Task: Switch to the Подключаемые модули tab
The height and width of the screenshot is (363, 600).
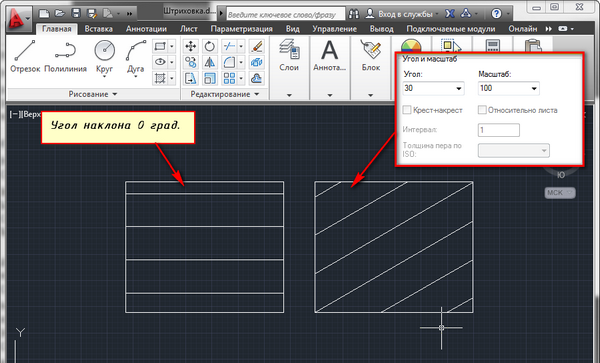Action: (451, 29)
